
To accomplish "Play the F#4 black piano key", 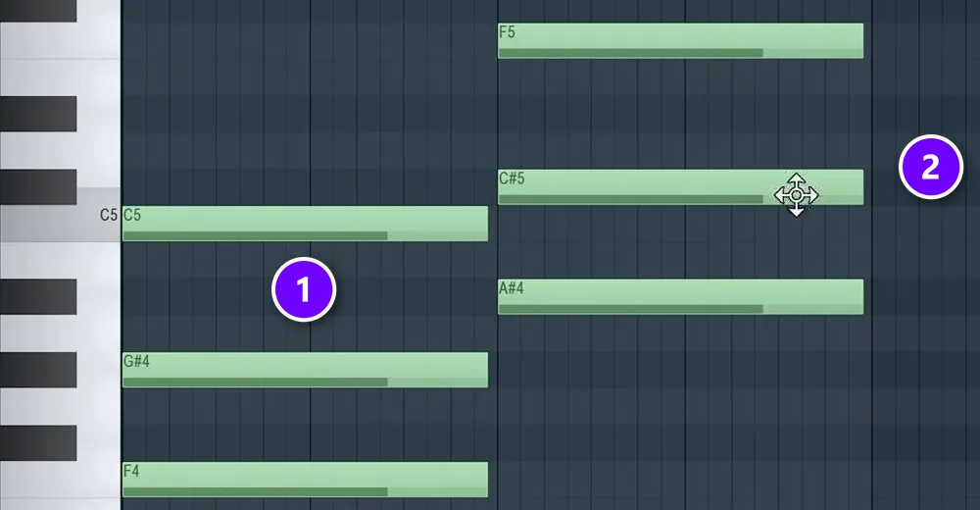I will pyautogui.click(x=38, y=443).
